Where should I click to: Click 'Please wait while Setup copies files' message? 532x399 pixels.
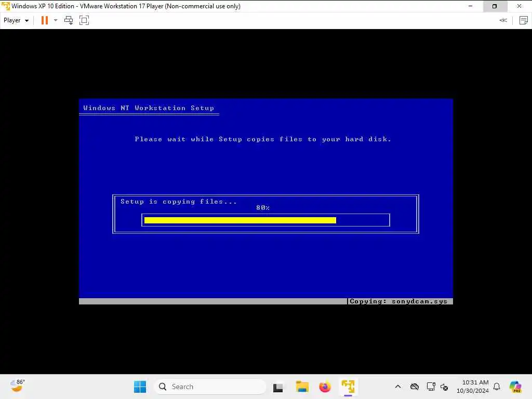click(263, 139)
